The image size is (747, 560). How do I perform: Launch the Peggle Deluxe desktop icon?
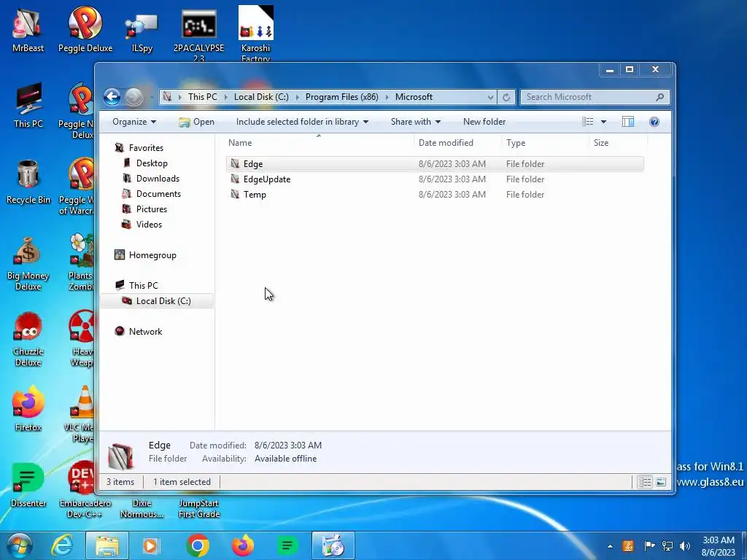point(85,29)
